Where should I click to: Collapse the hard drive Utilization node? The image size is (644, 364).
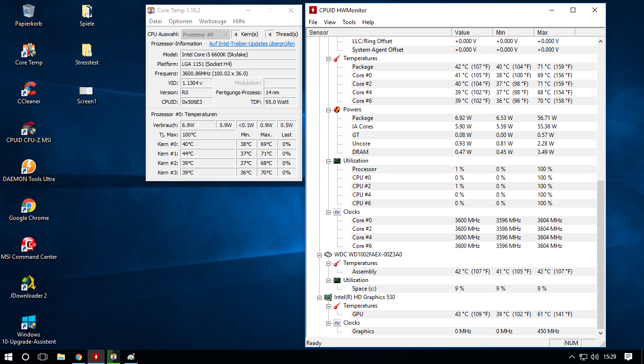pos(329,280)
